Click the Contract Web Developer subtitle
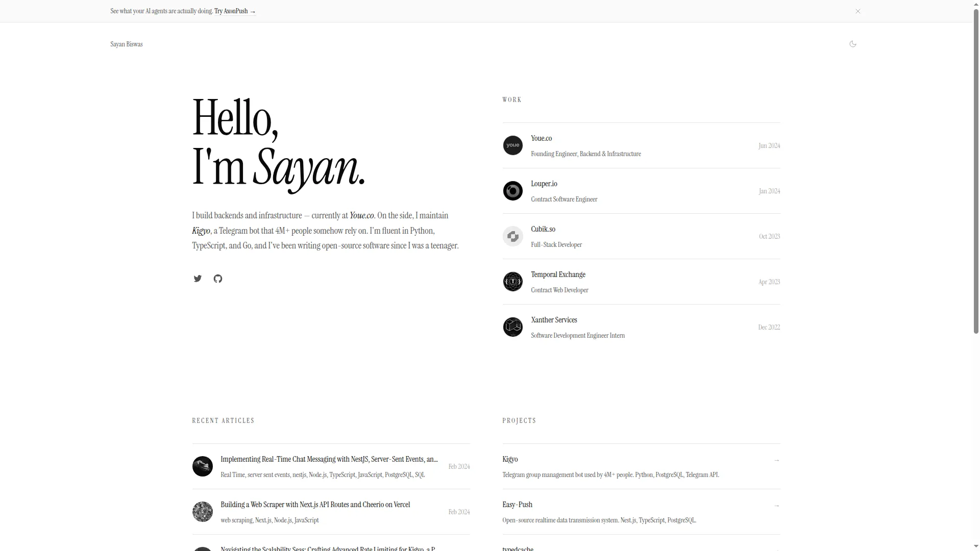Screen dimensions: 980x551 559,290
